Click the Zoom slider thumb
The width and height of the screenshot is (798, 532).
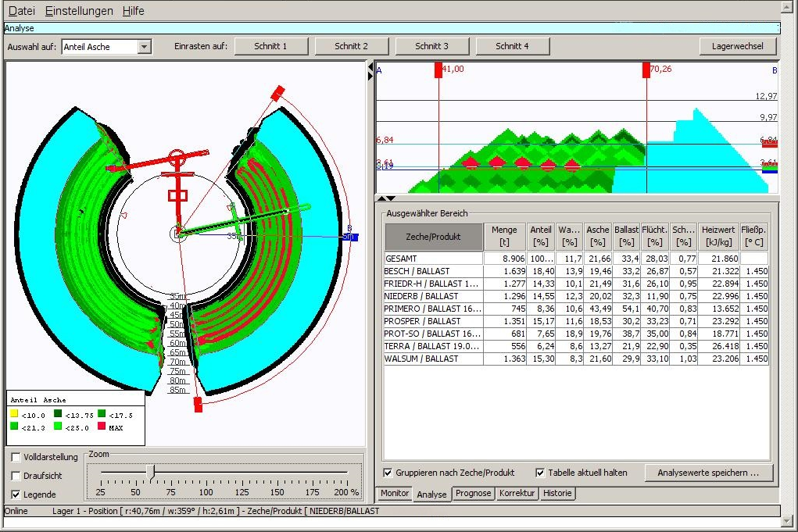pos(151,473)
